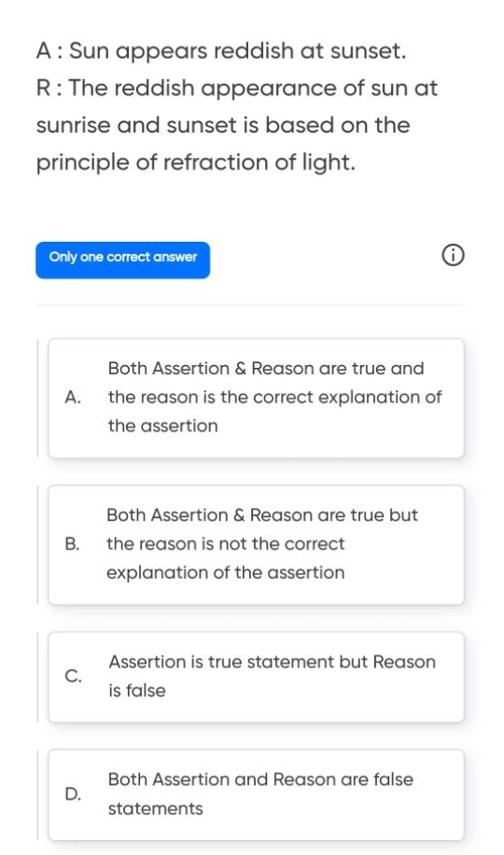
Task: Choose option C assertion true reason false
Action: click(256, 676)
